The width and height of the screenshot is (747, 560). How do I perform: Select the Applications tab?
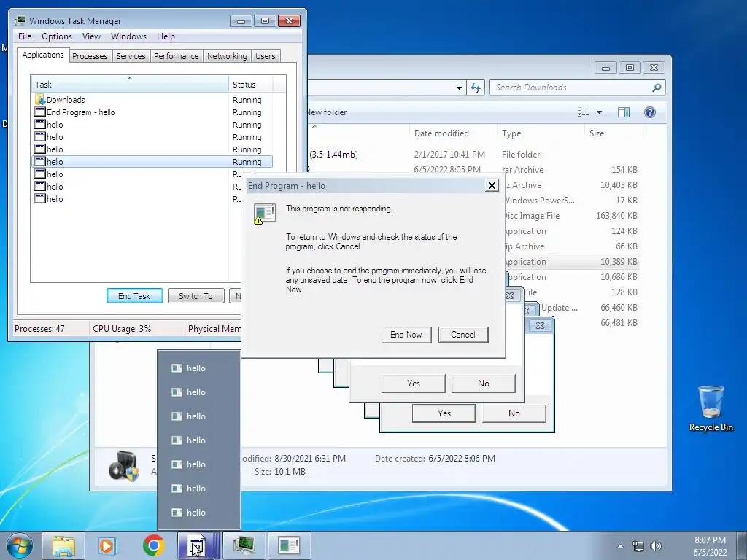tap(43, 55)
